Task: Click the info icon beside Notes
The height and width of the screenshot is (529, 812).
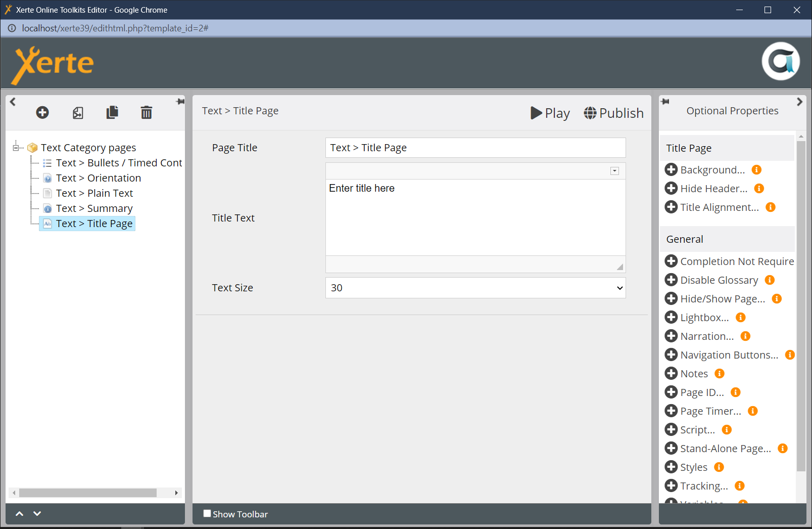Action: point(720,374)
